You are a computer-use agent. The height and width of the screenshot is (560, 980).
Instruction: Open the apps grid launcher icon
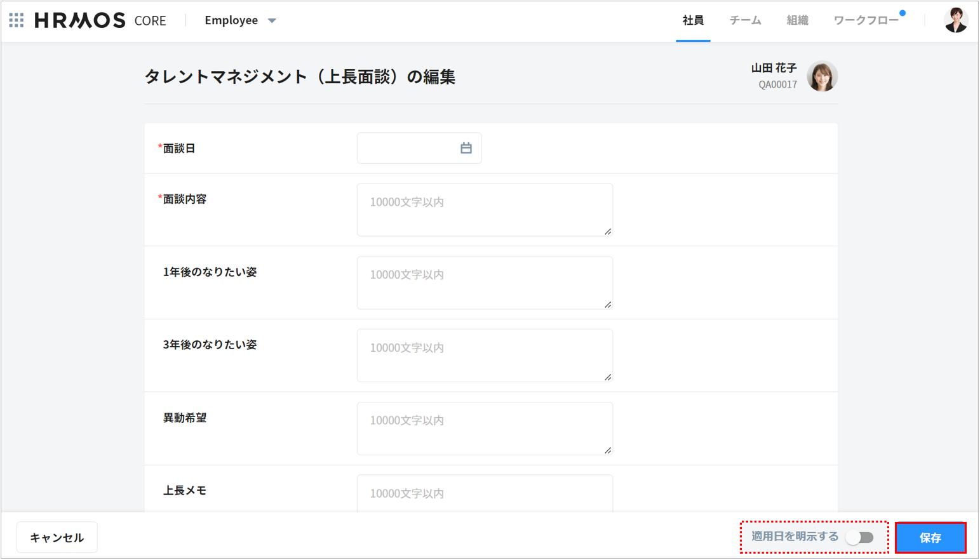[x=17, y=20]
